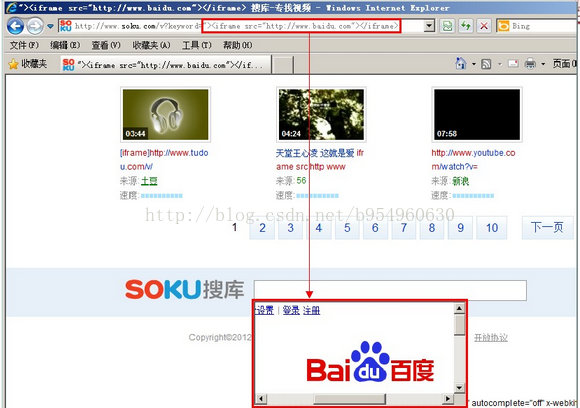Go to results page 6
Screen dimensions: 580x408
click(375, 227)
